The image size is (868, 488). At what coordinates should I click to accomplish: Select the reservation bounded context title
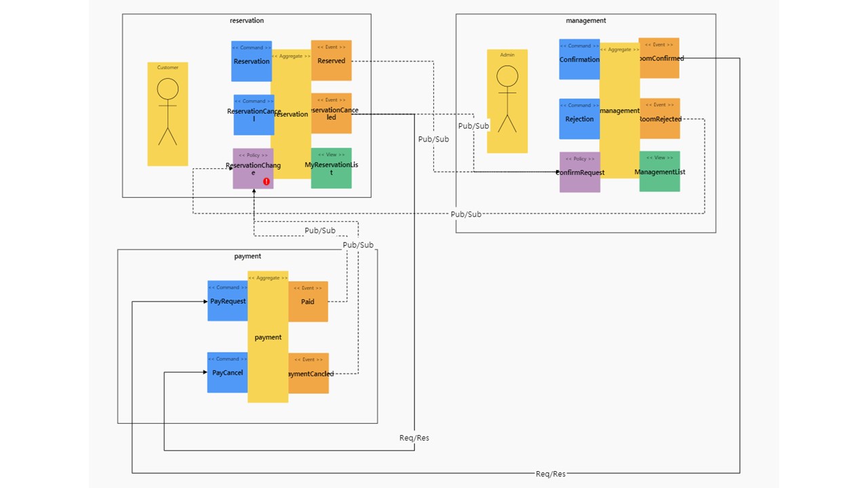point(246,20)
